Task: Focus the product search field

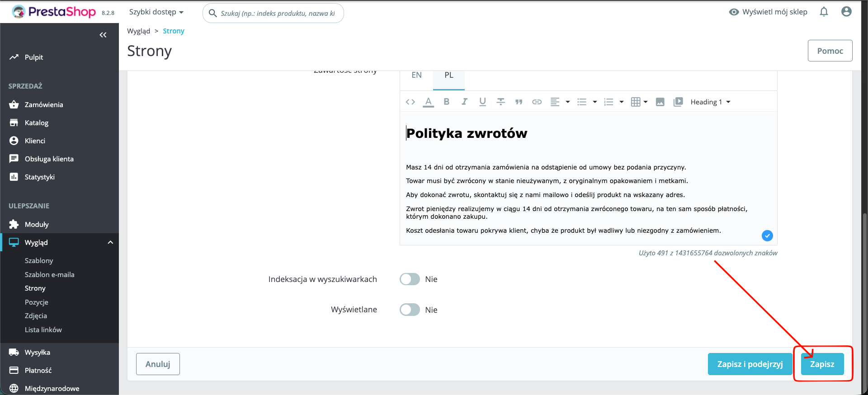Action: click(273, 13)
